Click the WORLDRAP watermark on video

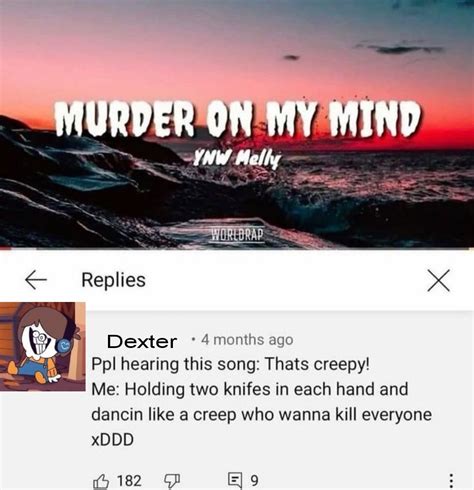tap(238, 234)
